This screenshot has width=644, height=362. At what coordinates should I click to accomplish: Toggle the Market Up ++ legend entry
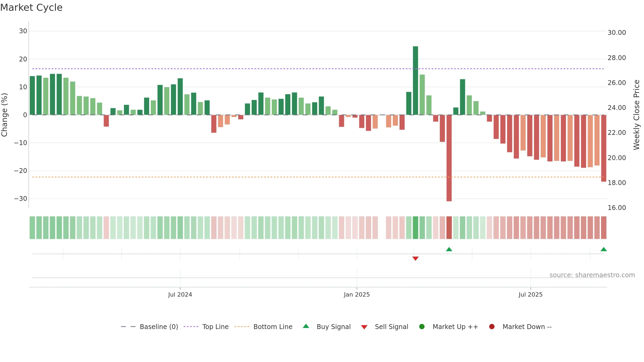[x=449, y=327]
